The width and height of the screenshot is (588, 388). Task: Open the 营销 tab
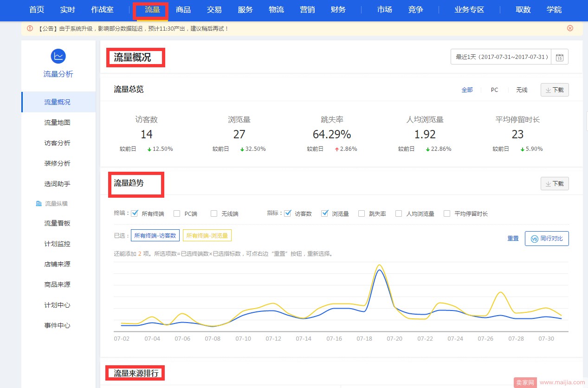(307, 10)
